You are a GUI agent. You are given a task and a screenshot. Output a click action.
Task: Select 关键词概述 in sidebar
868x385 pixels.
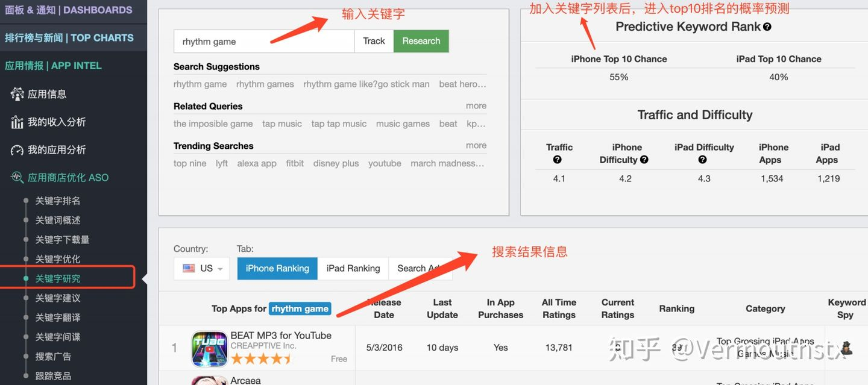(58, 220)
